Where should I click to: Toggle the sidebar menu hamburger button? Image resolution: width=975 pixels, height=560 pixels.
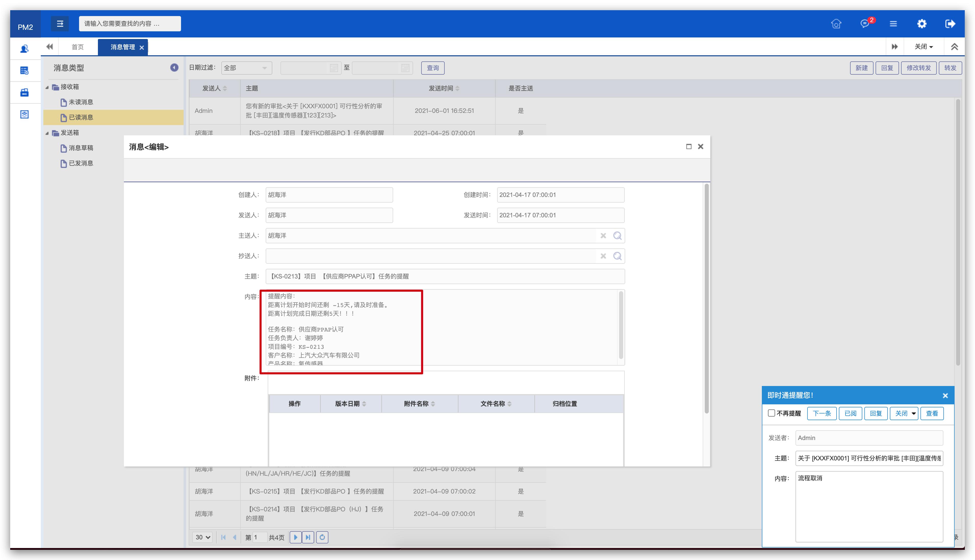click(60, 24)
